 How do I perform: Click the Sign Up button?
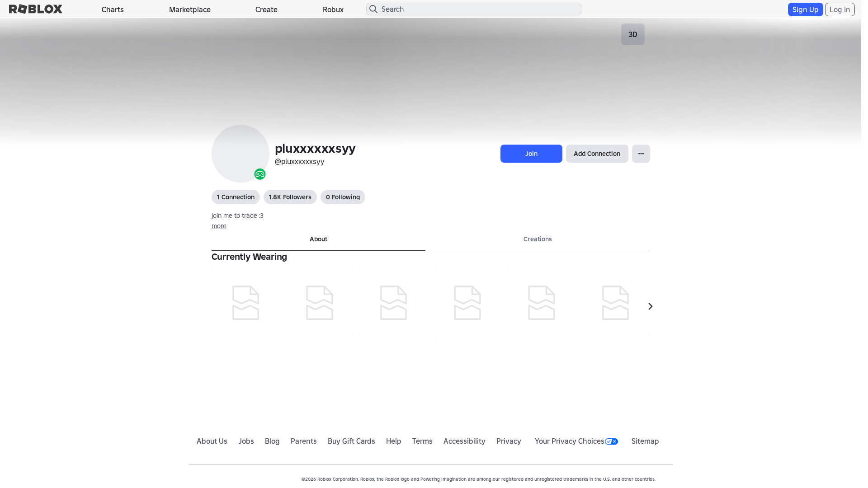(806, 9)
